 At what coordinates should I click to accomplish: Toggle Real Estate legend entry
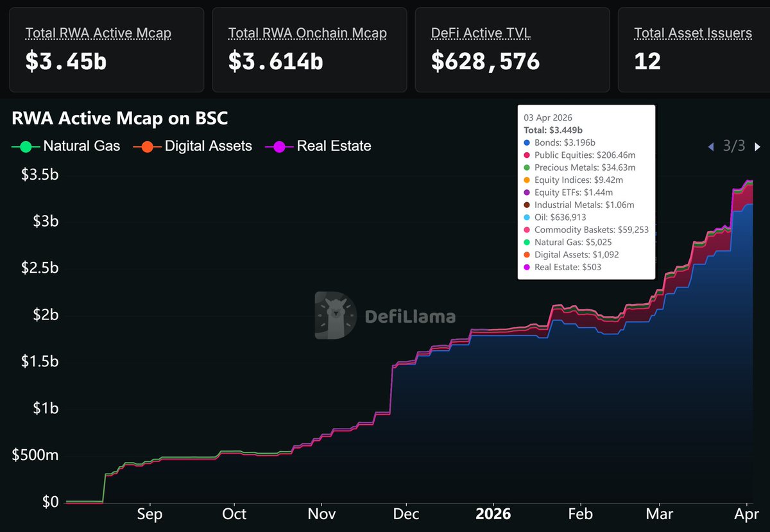pyautogui.click(x=320, y=146)
